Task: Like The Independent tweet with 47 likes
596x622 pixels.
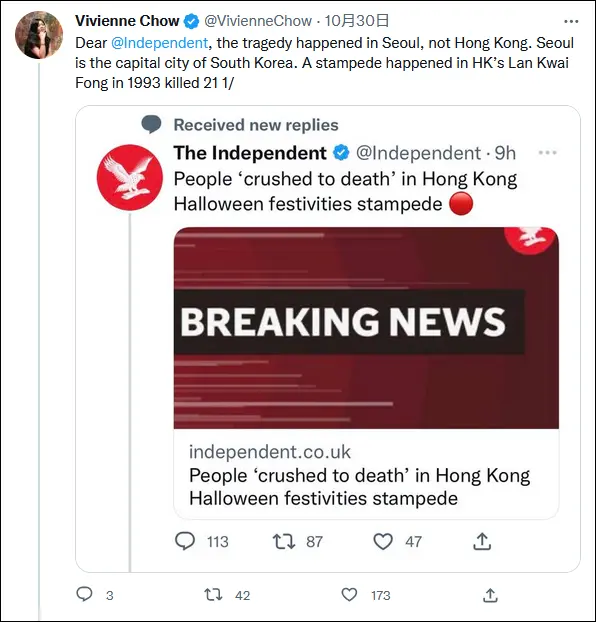Action: point(383,541)
